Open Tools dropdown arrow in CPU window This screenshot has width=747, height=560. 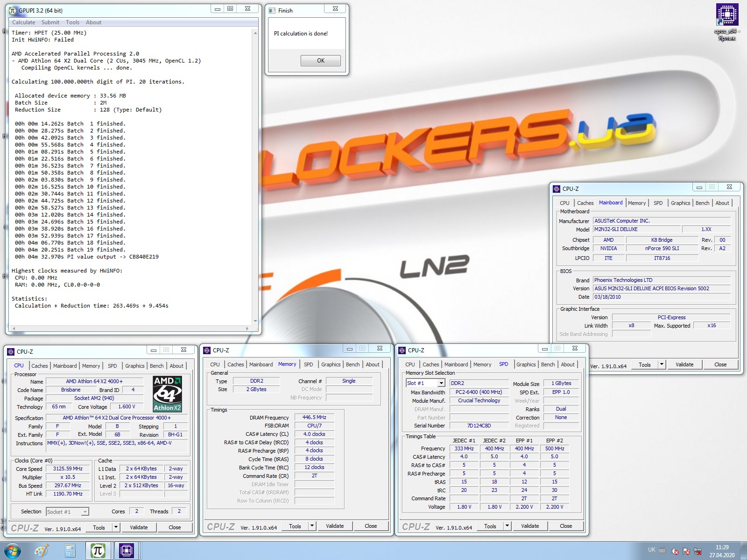coord(116,527)
